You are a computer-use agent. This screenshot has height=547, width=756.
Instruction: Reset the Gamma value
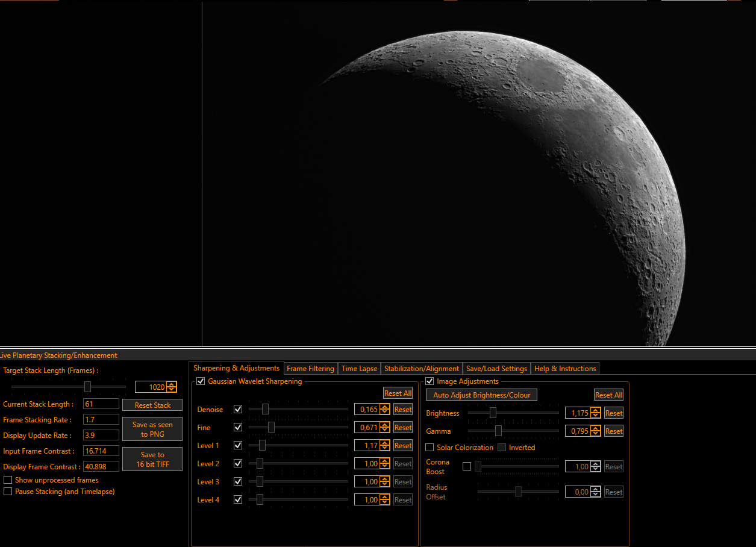[x=614, y=431]
